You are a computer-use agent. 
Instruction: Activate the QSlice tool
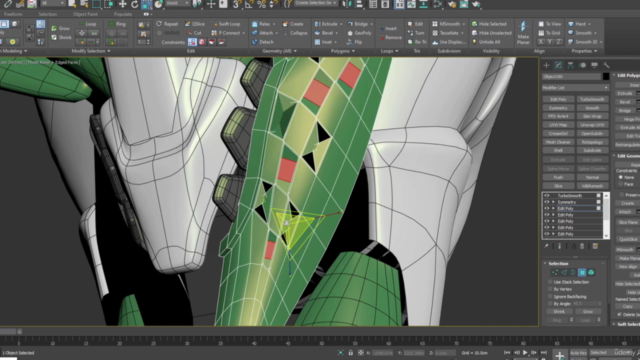point(195,24)
